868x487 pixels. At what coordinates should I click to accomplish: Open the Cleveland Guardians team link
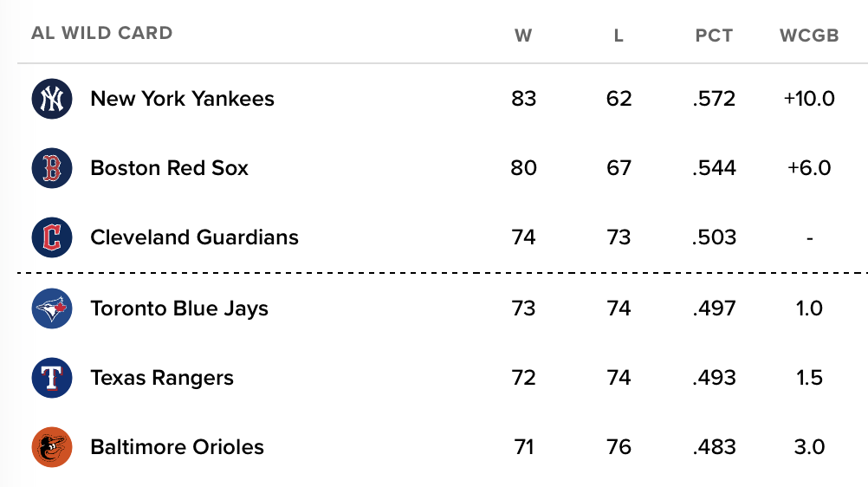[x=194, y=237]
